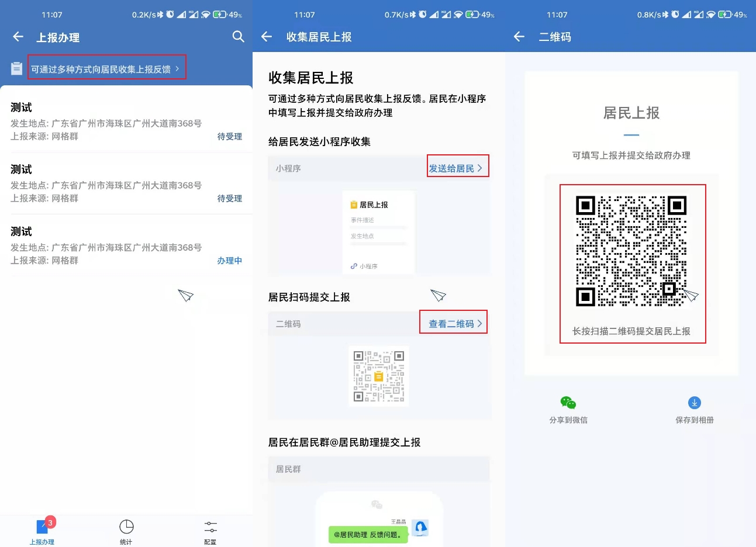Open the 测试 report marked 办理中
The image size is (756, 547).
point(126,245)
